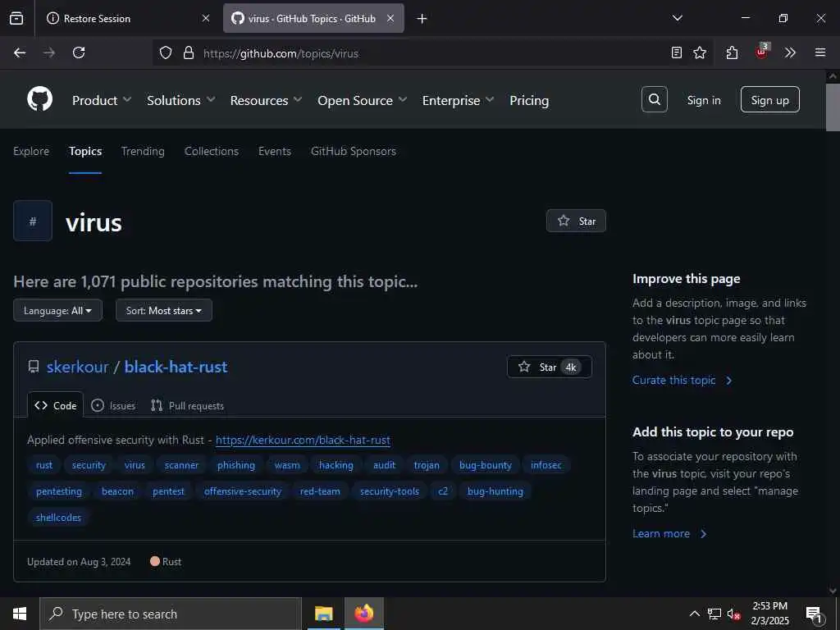Click the phishing topic tag
The width and height of the screenshot is (840, 630).
[x=236, y=465]
